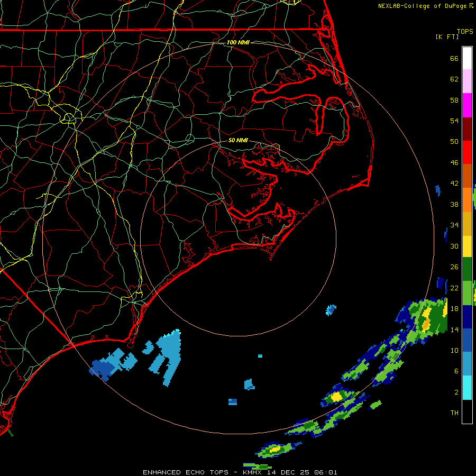
Task: Click the bright red legend swatch
Action: click(x=467, y=152)
